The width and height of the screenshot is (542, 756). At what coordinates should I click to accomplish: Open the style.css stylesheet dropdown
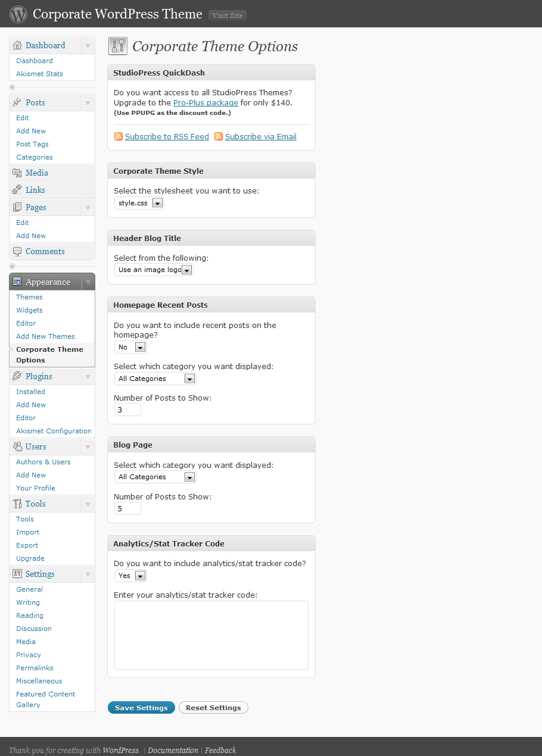tap(139, 203)
